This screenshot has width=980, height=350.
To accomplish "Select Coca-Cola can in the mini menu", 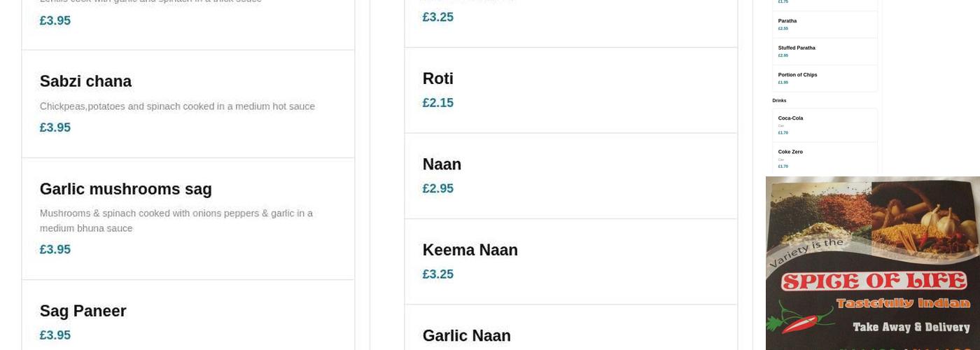I will tap(790, 118).
